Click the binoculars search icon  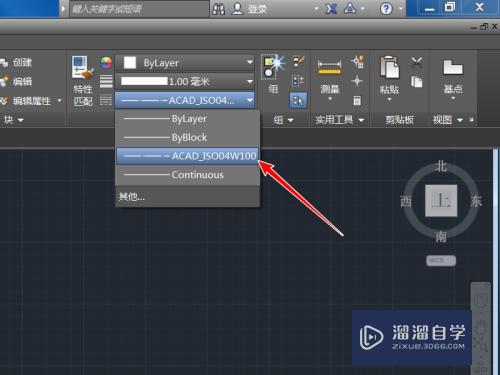pyautogui.click(x=219, y=8)
